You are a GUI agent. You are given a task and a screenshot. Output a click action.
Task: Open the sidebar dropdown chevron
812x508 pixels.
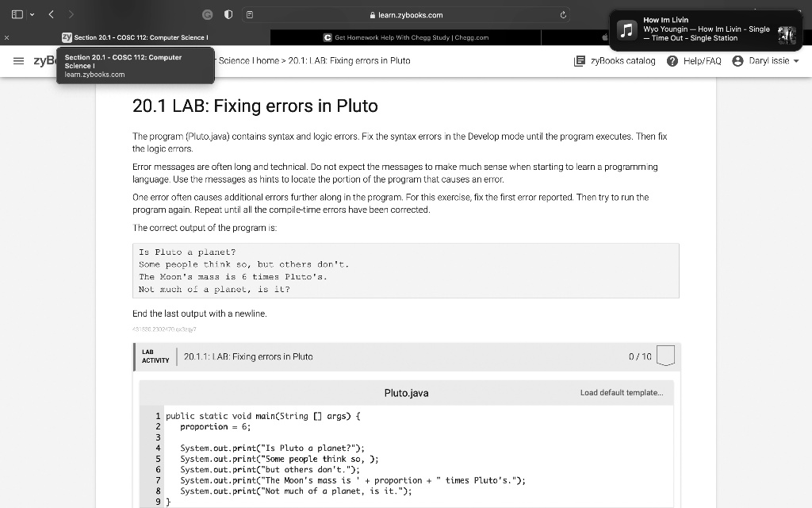pos(32,14)
